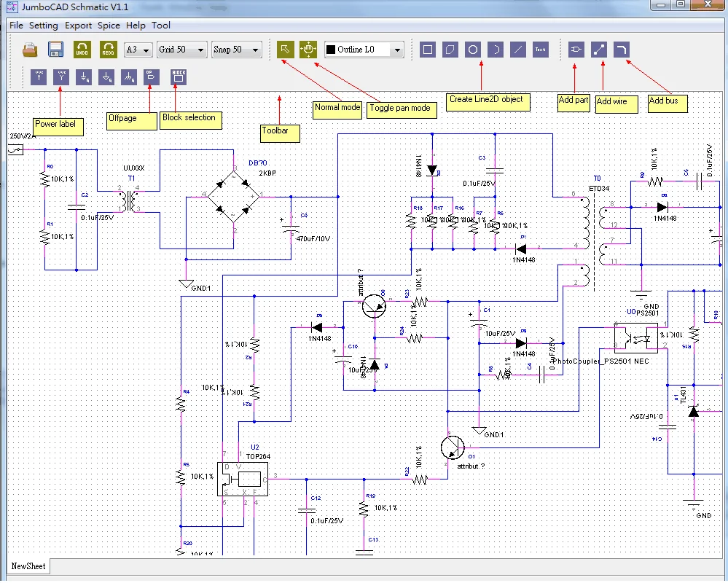This screenshot has height=583, width=728.
Task: Activate the Offpage connector tool
Action: pyautogui.click(x=150, y=77)
